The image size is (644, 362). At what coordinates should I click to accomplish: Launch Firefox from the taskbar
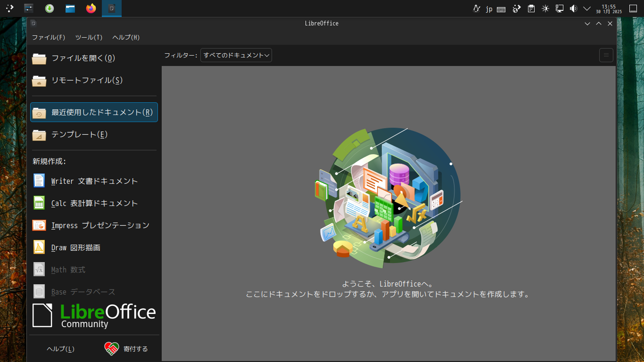click(x=91, y=8)
